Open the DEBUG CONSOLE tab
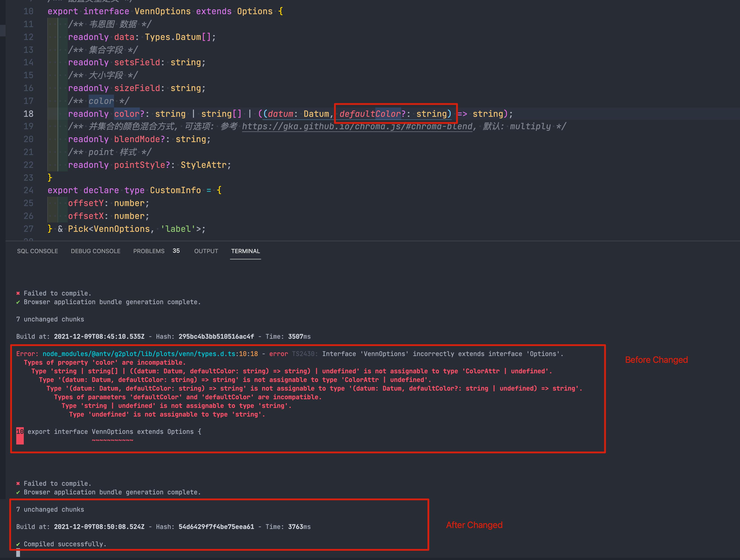The height and width of the screenshot is (560, 740). coord(95,251)
